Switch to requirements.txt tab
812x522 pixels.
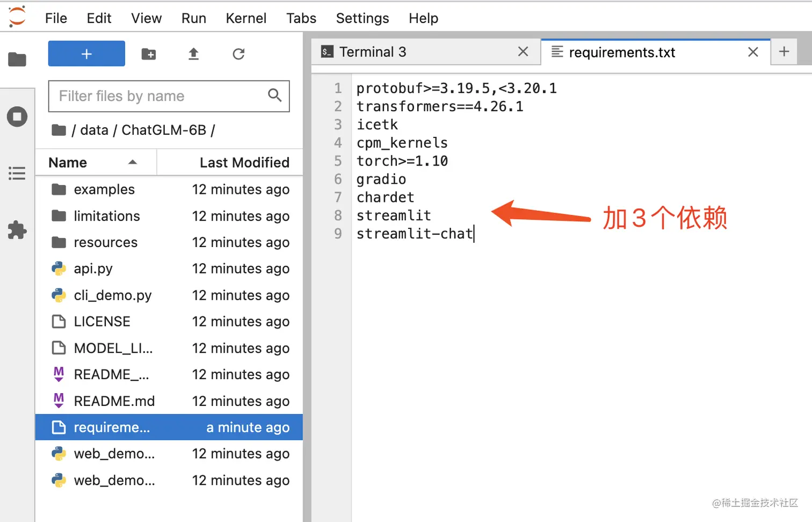point(656,52)
